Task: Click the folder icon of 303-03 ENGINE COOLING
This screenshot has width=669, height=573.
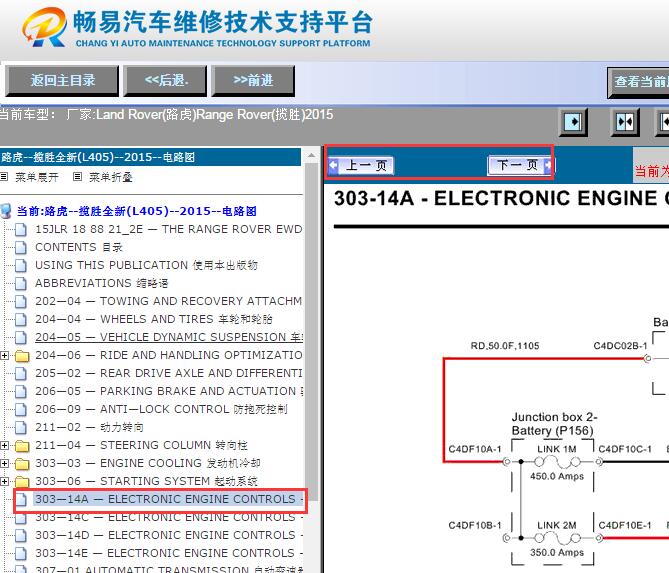Action: coord(22,464)
